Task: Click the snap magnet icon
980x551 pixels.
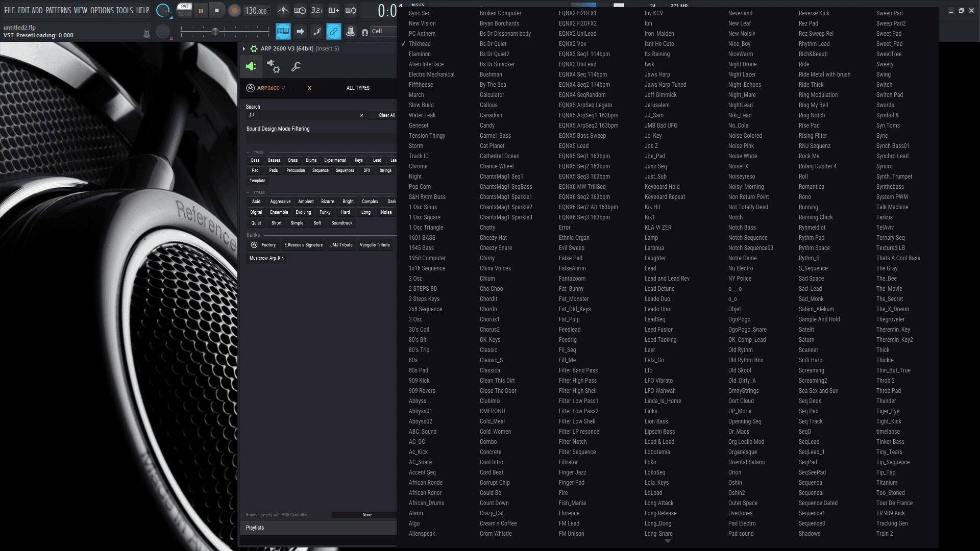Action: [365, 32]
